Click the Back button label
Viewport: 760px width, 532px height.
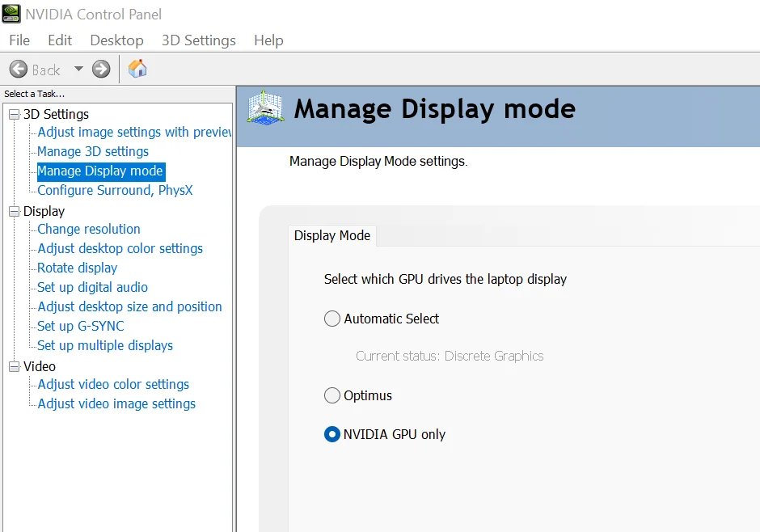pyautogui.click(x=46, y=70)
